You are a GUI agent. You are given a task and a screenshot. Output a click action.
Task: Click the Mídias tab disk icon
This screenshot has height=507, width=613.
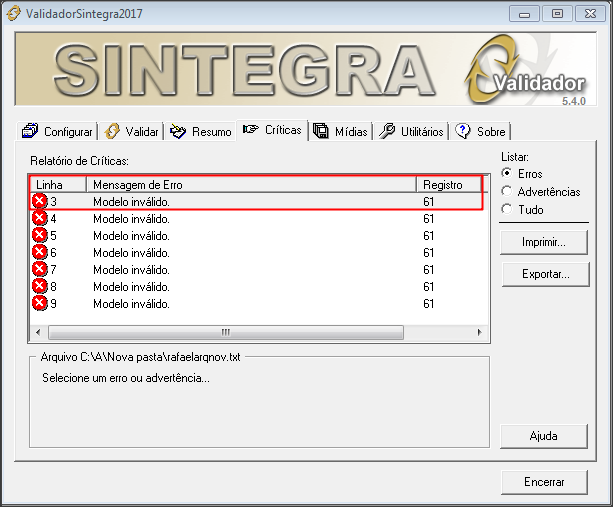tap(321, 131)
